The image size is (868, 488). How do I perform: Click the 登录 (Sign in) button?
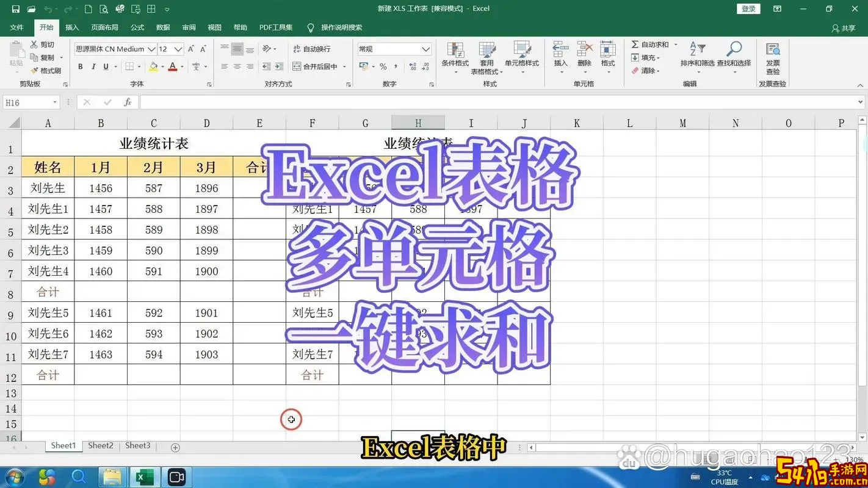[x=749, y=9]
